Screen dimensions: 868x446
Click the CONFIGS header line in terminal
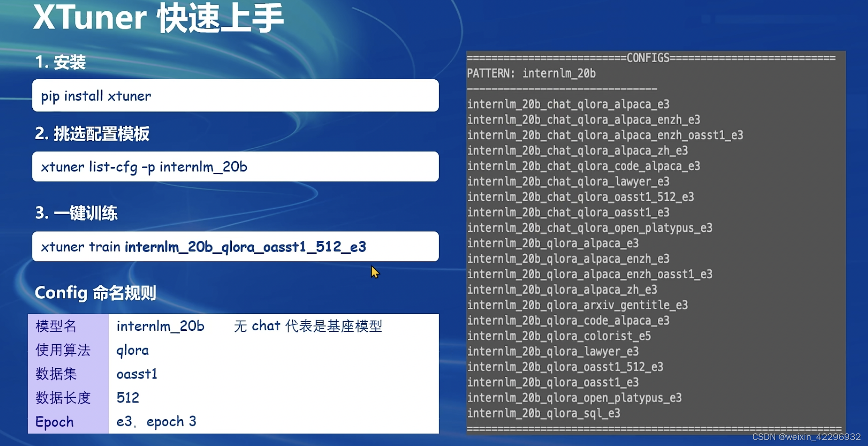[x=651, y=58]
